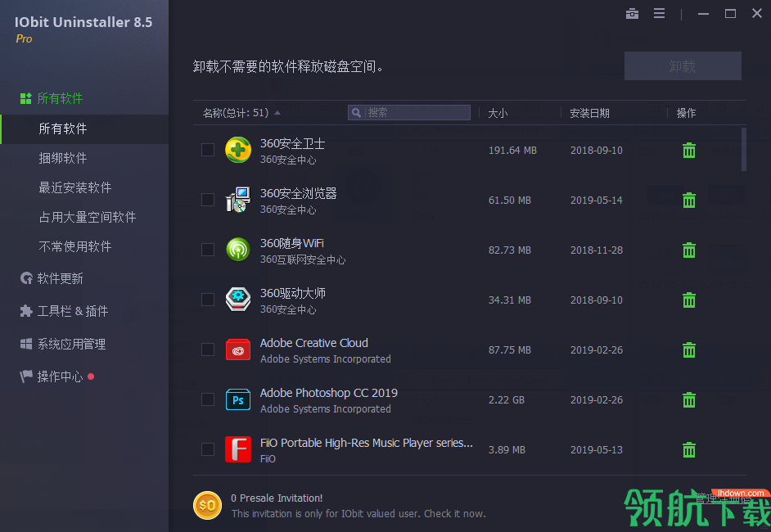Screen dimensions: 771x532
Task: Click size value 191.64 MB
Action: pos(512,151)
